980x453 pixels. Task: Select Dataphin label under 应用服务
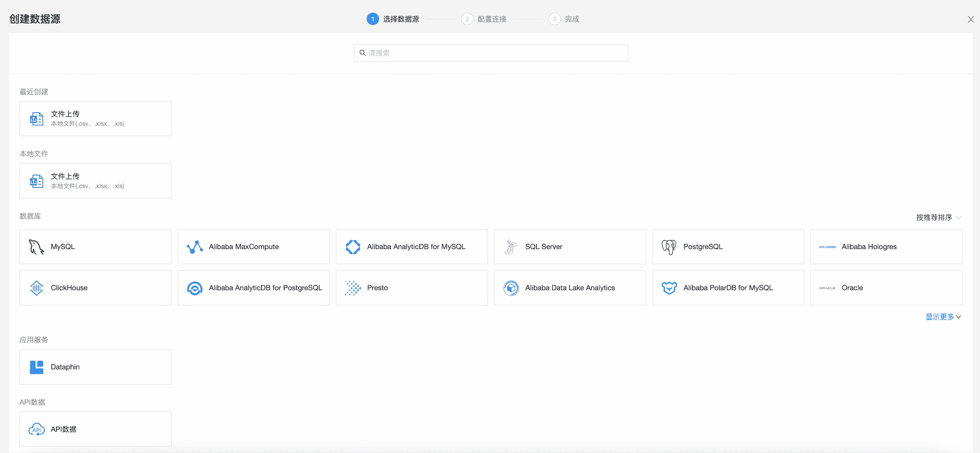[x=65, y=367]
